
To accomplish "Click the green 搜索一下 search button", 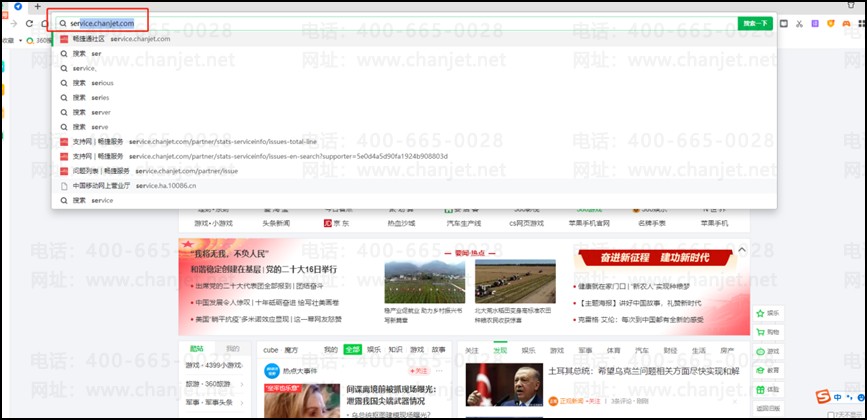I will click(755, 24).
